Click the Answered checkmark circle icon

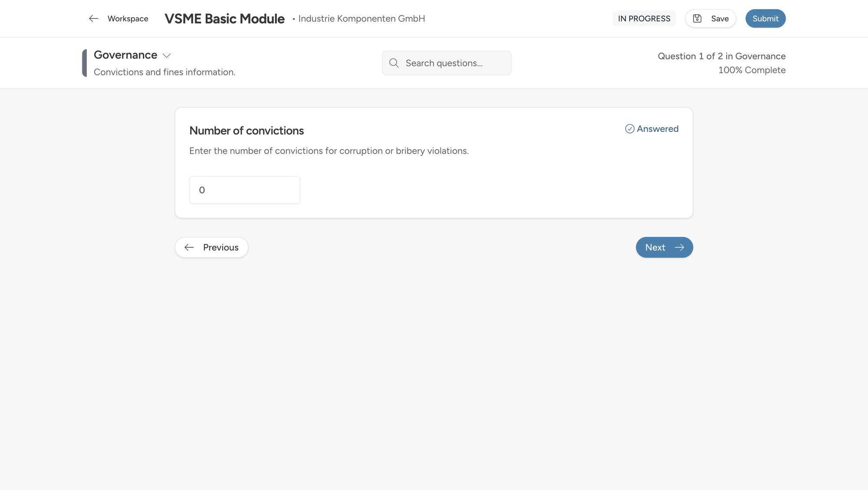pos(629,129)
